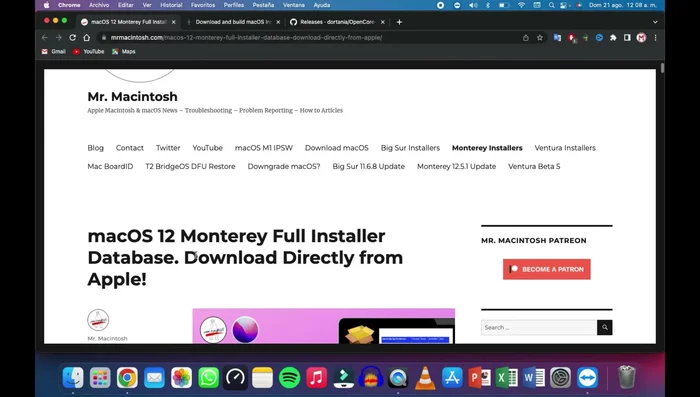The width and height of the screenshot is (700, 397).
Task: Reload the page in Chrome
Action: point(72,38)
